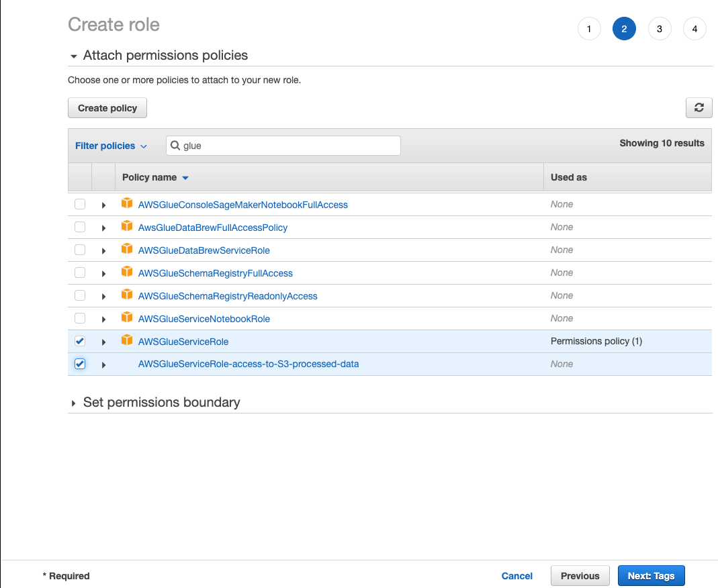
Task: Expand AWSGlueDataBrewServiceRole details arrow
Action: pos(104,251)
